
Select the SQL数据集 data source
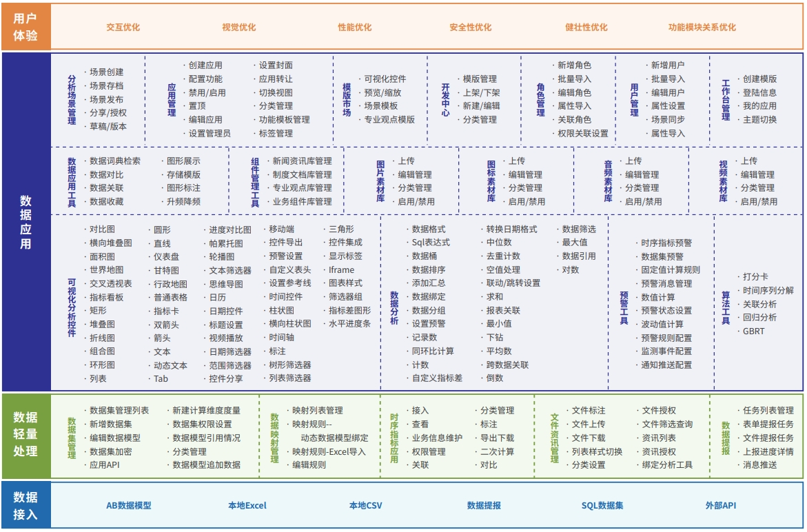602,505
